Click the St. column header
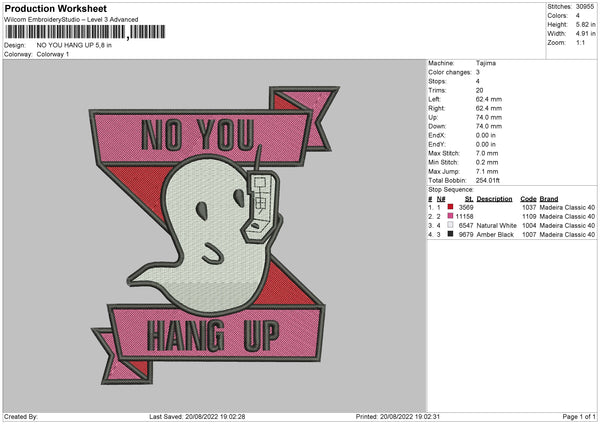600x424 pixels. 468,199
